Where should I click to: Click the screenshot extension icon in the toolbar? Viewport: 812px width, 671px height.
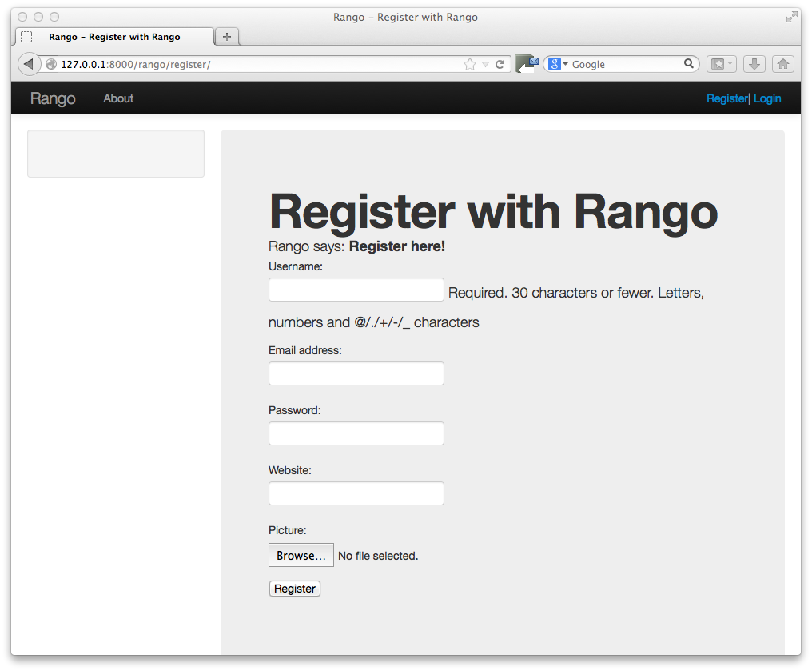pyautogui.click(x=527, y=63)
